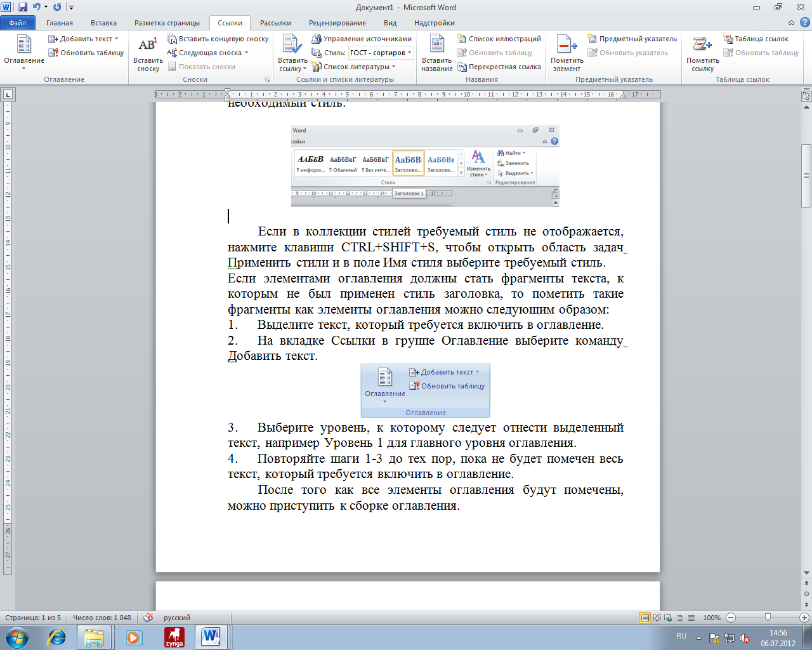
Task: Switch to the Вставка tab
Action: (x=103, y=23)
